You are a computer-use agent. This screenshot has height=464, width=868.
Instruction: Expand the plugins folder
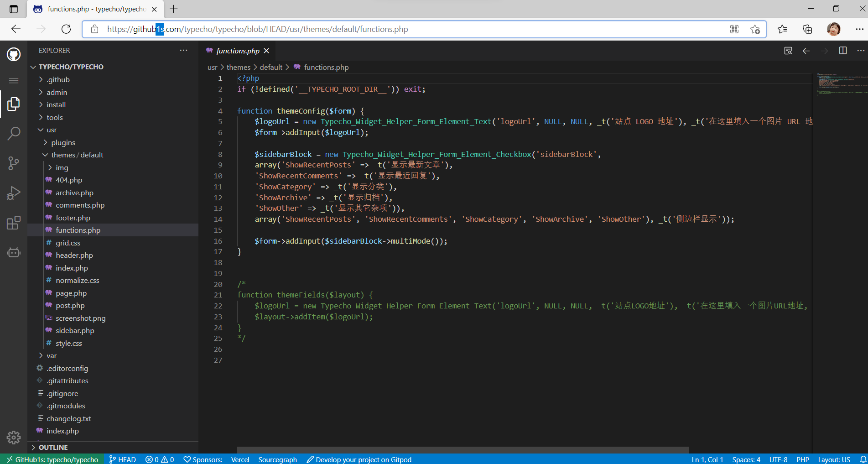click(x=63, y=142)
